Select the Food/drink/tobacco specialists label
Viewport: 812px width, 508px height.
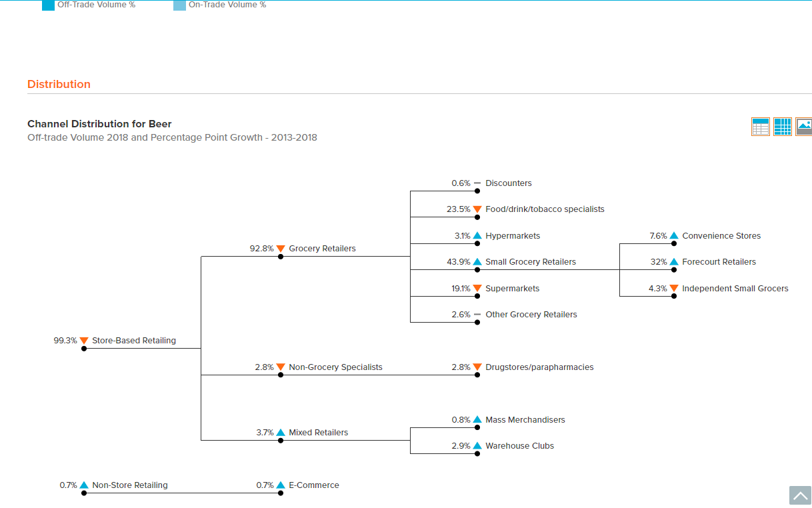[x=545, y=209]
